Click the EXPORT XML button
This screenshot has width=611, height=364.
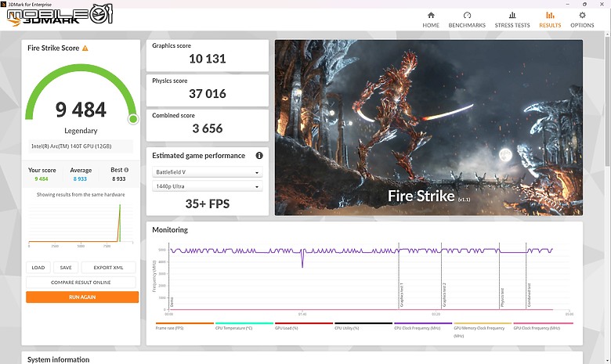click(x=108, y=268)
